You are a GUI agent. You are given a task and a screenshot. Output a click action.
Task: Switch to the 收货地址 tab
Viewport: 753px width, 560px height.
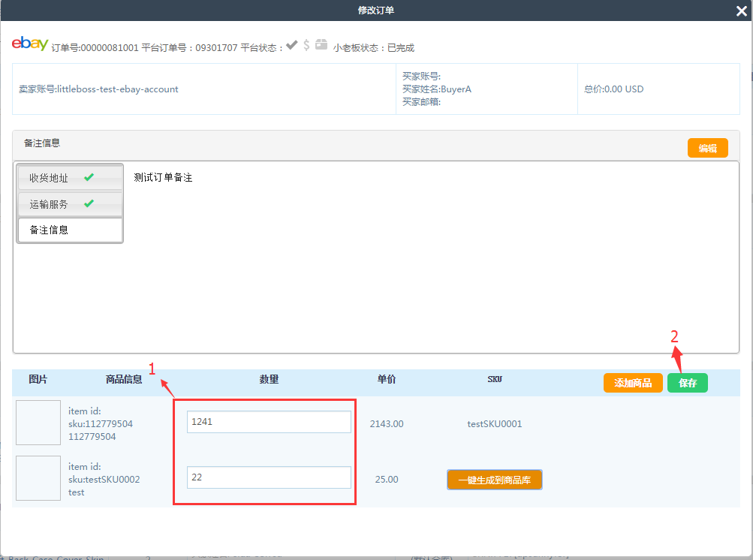(50, 178)
